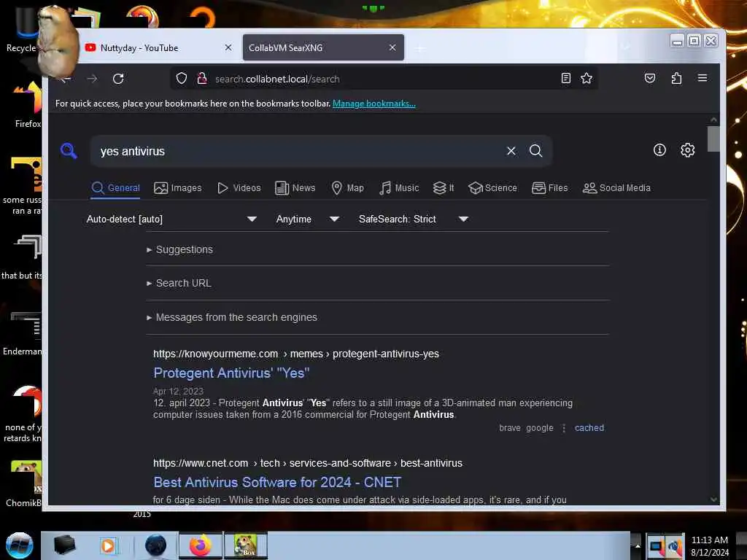Select the General search category
The height and width of the screenshot is (560, 747).
116,187
